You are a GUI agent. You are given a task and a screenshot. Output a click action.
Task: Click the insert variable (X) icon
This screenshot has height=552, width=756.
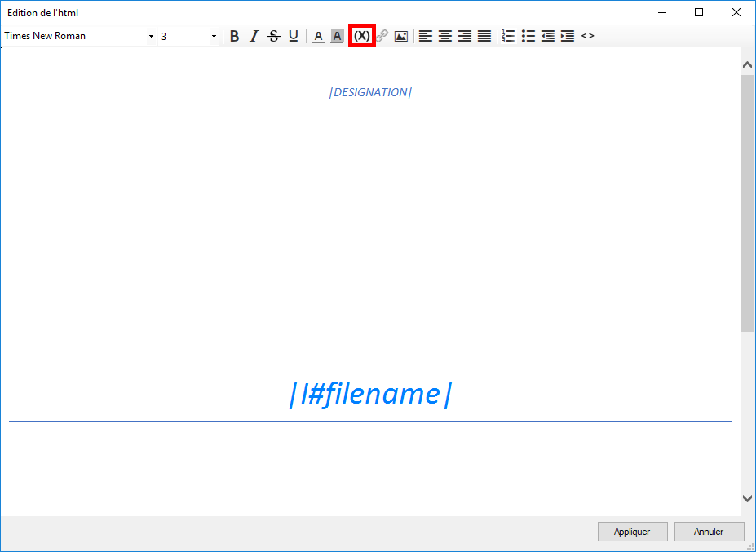click(x=361, y=36)
